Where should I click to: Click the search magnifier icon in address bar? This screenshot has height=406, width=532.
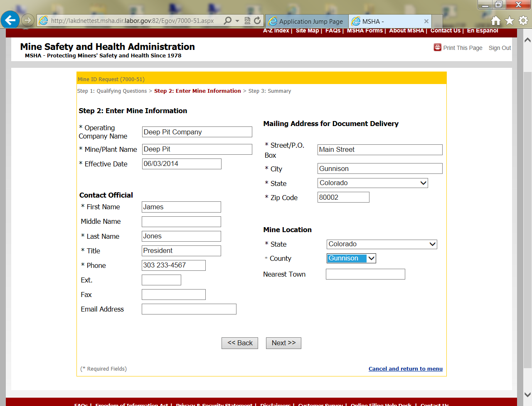click(x=227, y=20)
